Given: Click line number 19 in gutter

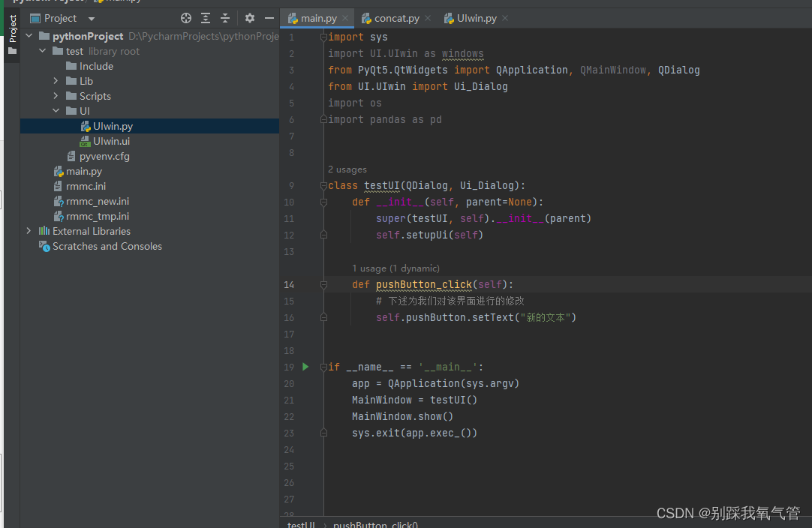Looking at the screenshot, I should click(289, 367).
